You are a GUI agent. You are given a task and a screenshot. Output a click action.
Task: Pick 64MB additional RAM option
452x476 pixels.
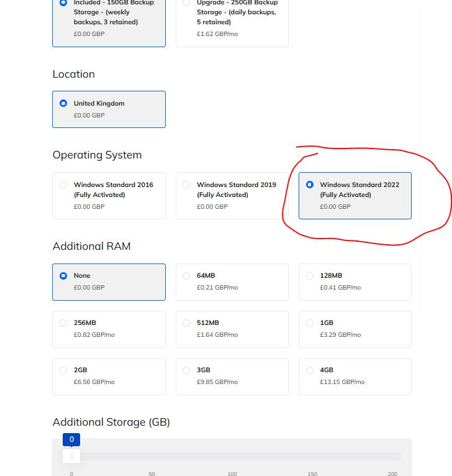click(232, 281)
